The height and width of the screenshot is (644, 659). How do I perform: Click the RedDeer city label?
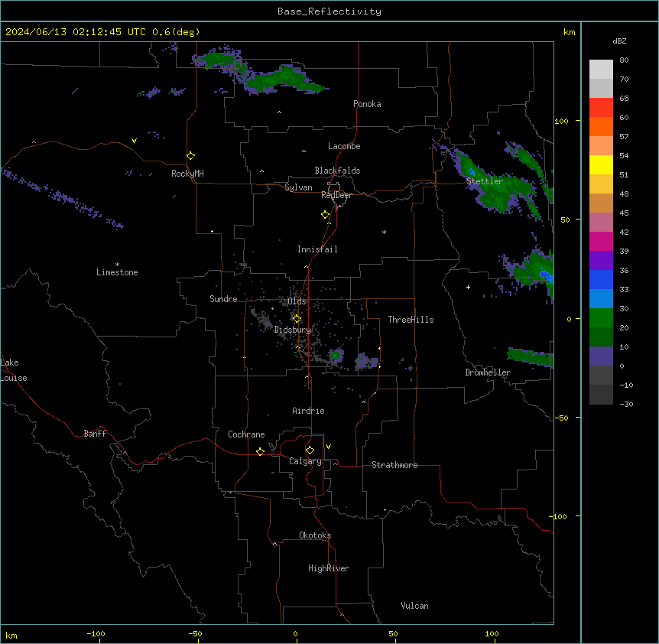336,195
